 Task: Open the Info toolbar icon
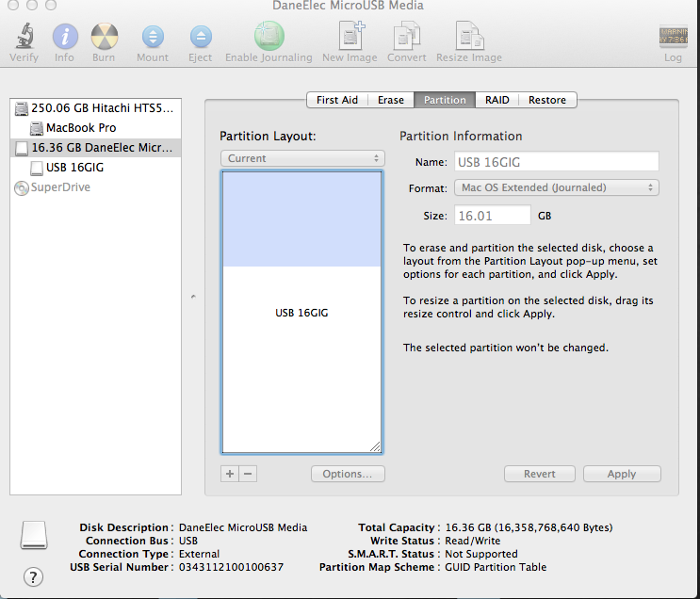pyautogui.click(x=65, y=37)
